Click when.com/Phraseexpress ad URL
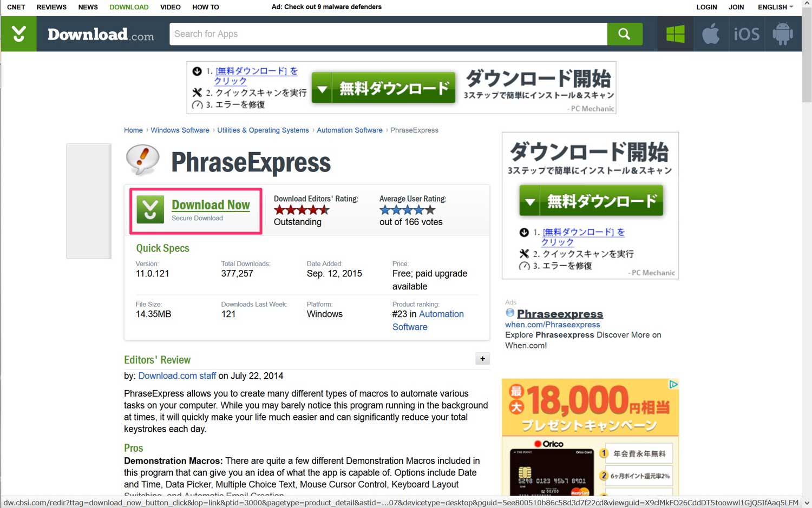The width and height of the screenshot is (812, 508). 552,325
